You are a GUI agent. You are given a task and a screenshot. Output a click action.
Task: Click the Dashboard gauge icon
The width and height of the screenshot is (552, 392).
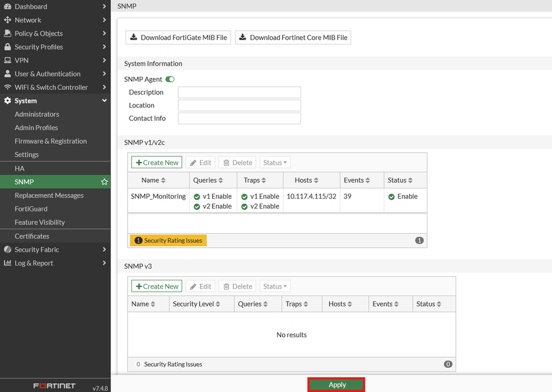pos(8,6)
